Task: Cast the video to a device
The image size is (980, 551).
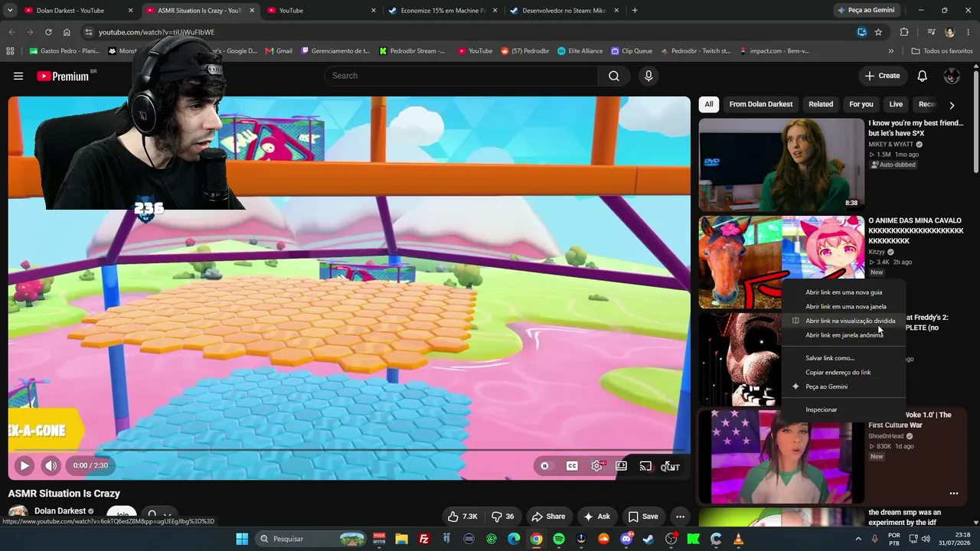Action: (x=645, y=466)
